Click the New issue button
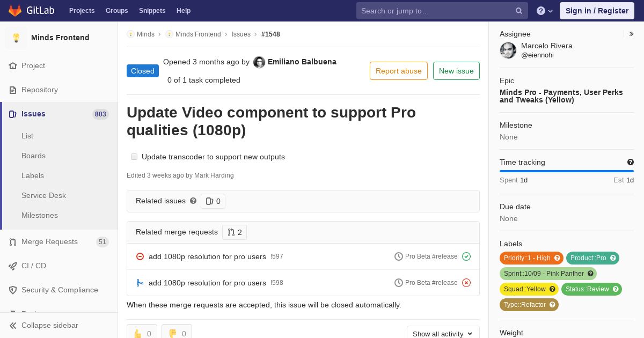This screenshot has width=644, height=338. tap(456, 71)
